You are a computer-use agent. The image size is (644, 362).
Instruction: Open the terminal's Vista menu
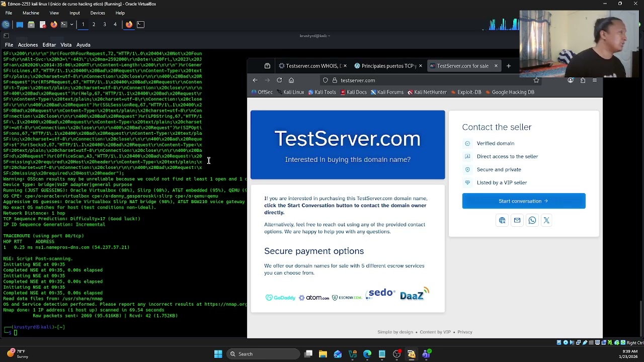point(66,45)
